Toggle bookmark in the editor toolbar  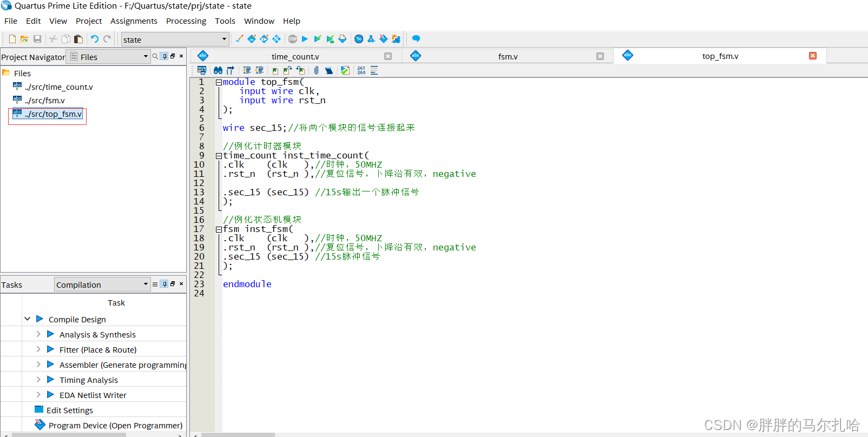275,71
